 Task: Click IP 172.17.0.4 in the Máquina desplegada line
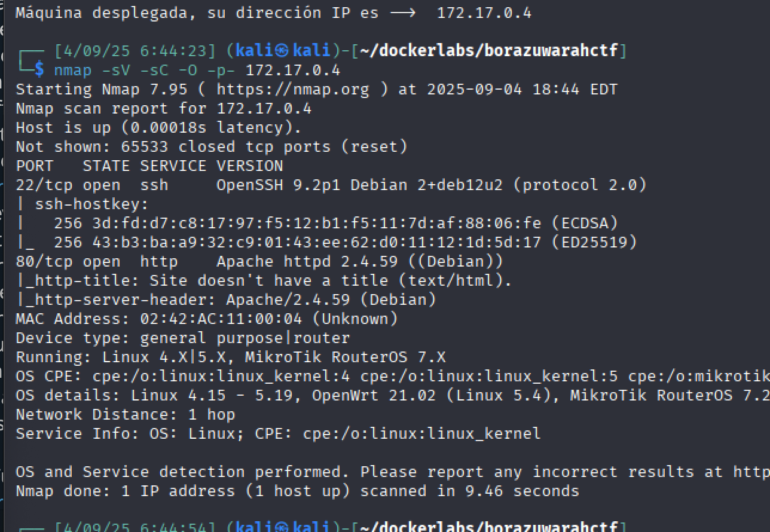484,13
